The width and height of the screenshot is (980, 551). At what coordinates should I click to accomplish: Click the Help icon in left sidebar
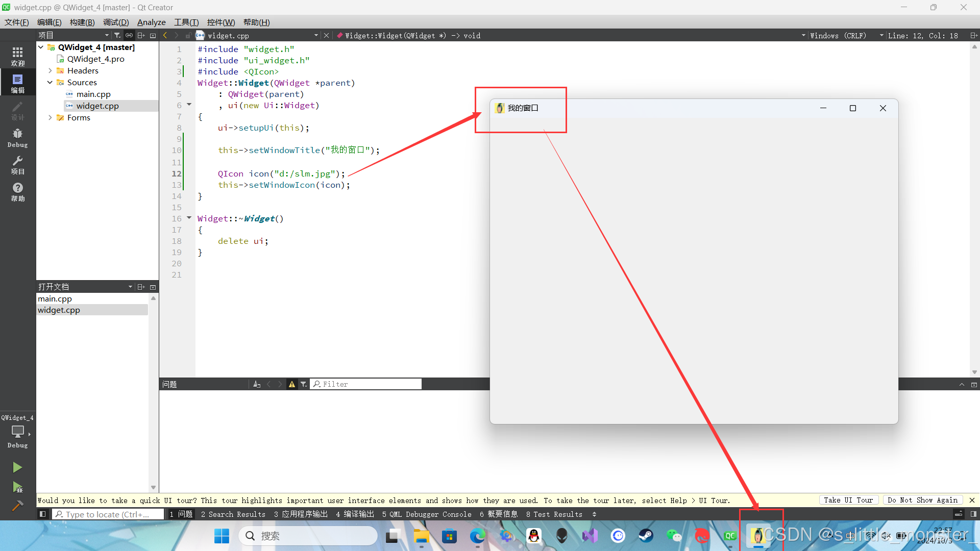coord(17,192)
